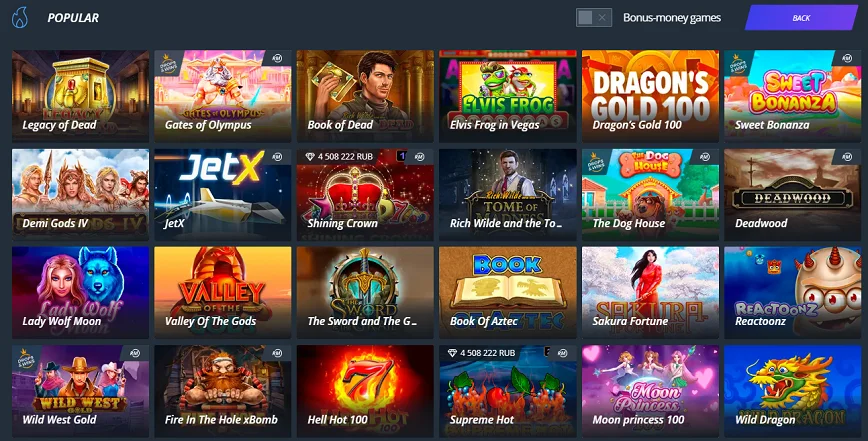Select the Hell Hot 100 game
This screenshot has width=868, height=441.
click(x=365, y=391)
